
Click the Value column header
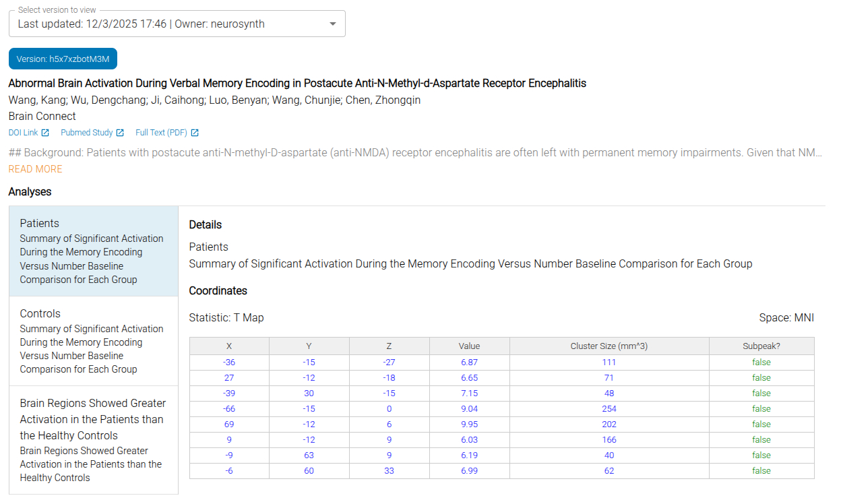pos(469,346)
